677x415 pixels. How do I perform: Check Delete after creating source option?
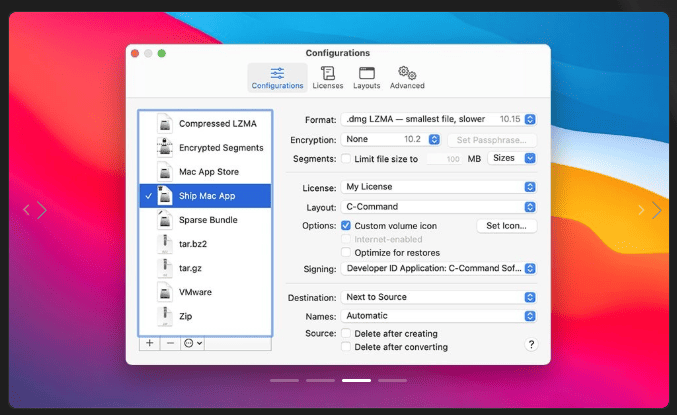[346, 333]
